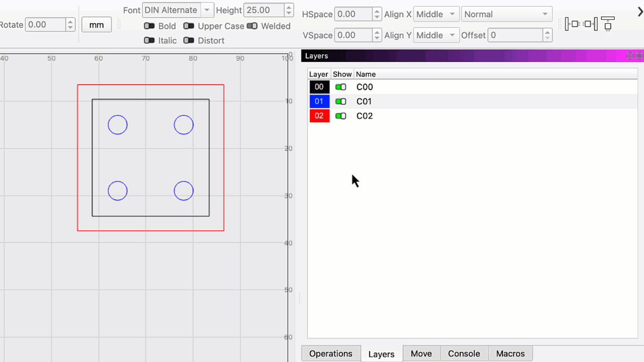644x362 pixels.
Task: Float the Layers panel using undock icon
Action: [630, 56]
